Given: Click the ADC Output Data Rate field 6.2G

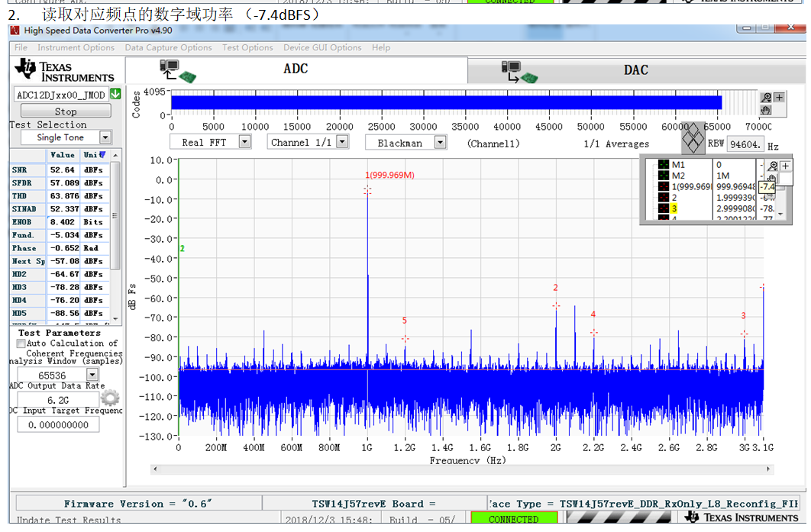Looking at the screenshot, I should [x=59, y=400].
